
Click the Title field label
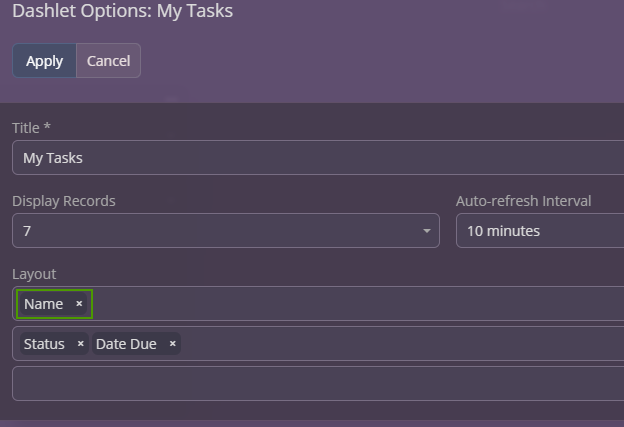click(31, 128)
